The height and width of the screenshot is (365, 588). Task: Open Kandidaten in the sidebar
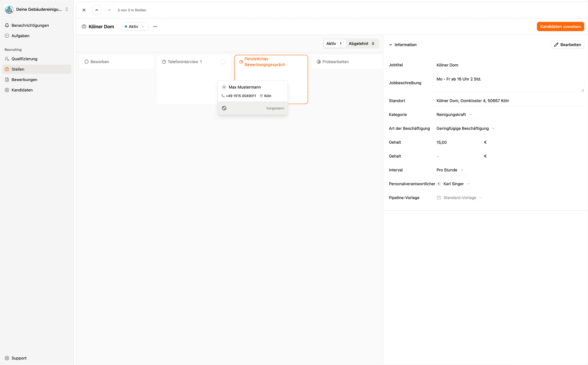[x=22, y=90]
